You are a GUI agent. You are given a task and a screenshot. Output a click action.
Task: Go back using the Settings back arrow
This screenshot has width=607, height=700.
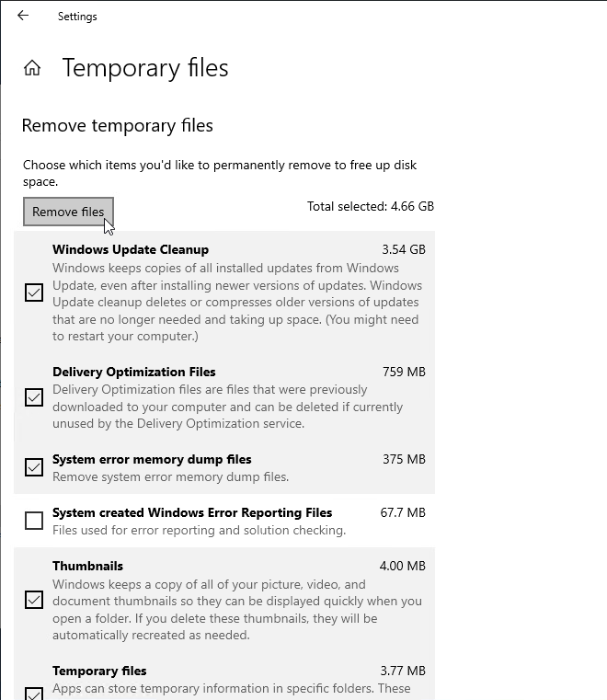point(23,16)
